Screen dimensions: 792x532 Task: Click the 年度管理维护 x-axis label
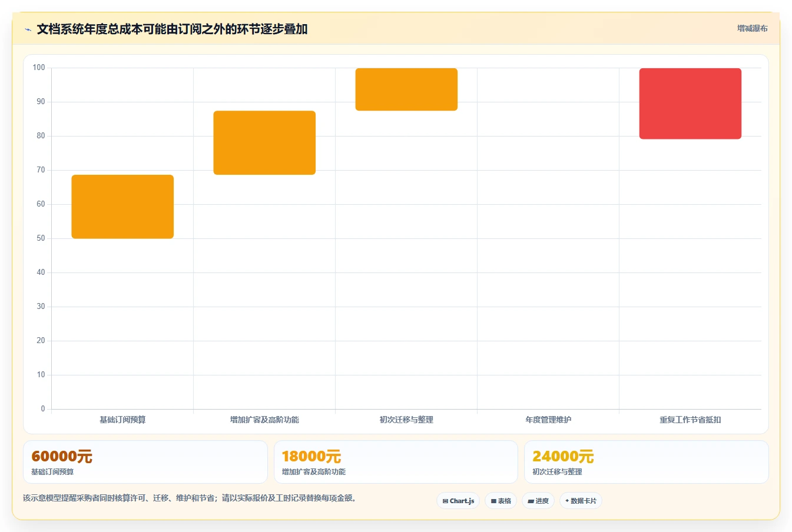548,420
